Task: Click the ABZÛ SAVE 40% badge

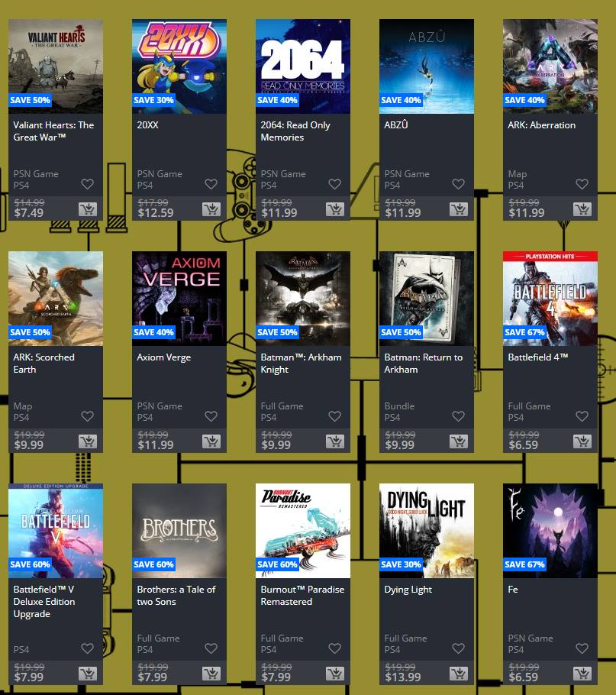Action: [402, 100]
